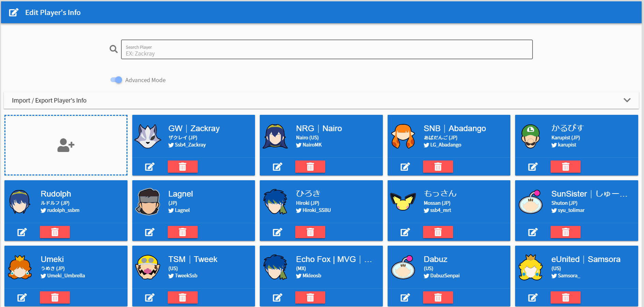644x307 pixels.
Task: Open the Umeki_Umbrella Twitter handle
Action: [x=63, y=276]
